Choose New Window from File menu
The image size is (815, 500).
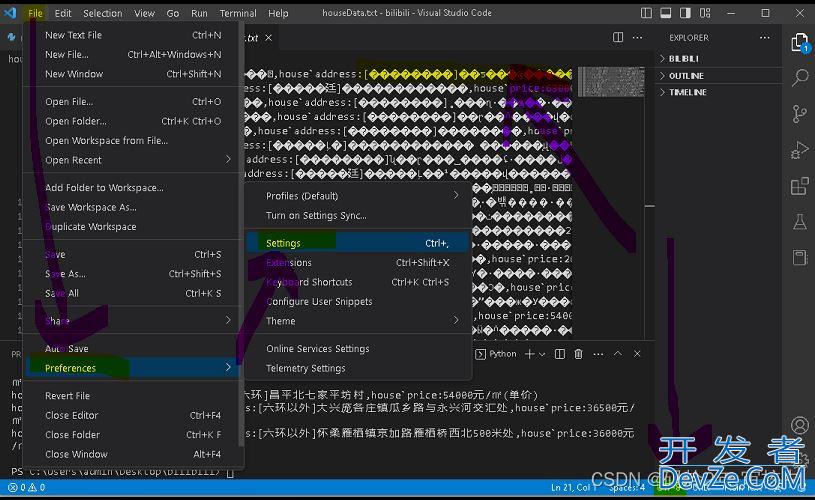click(x=133, y=74)
